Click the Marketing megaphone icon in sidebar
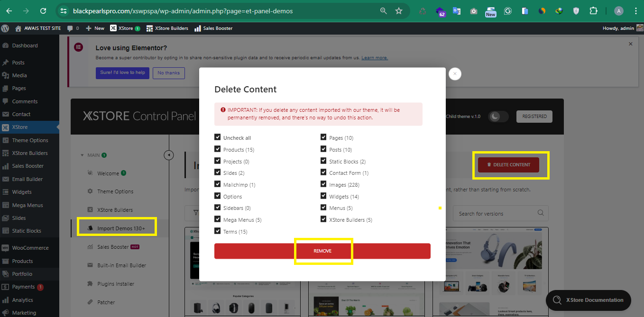Screen dimensions: 644x317 (x=6, y=313)
